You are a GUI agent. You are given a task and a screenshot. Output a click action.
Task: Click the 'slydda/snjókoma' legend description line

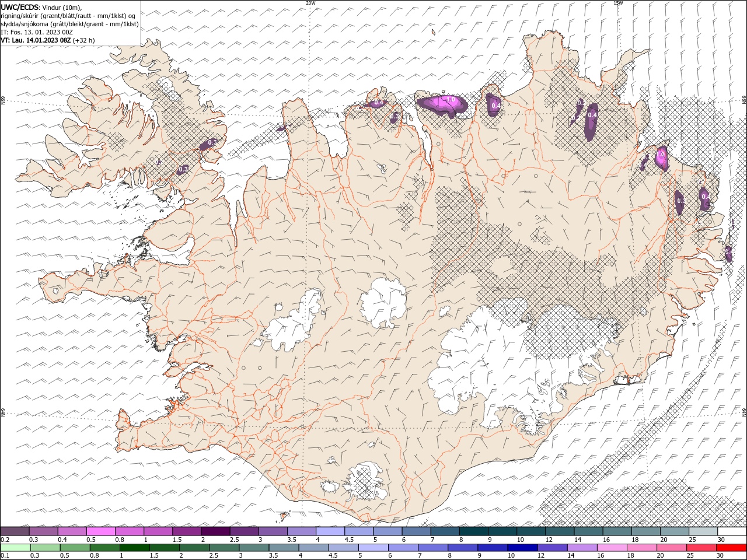click(69, 24)
